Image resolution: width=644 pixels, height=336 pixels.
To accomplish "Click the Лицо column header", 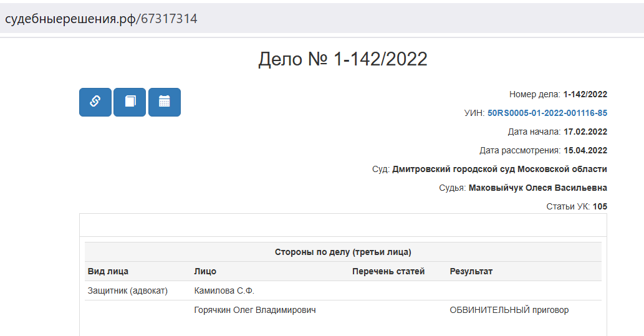I will tap(205, 271).
